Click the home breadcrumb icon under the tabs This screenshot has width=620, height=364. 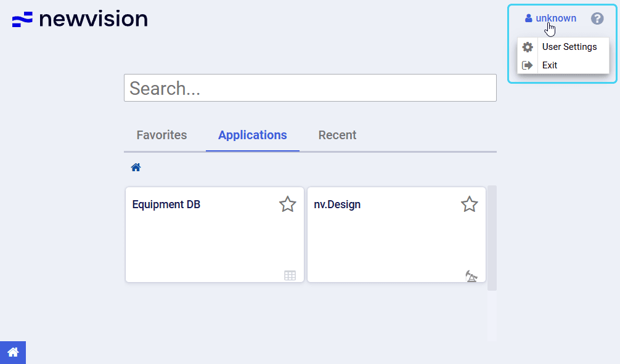136,168
